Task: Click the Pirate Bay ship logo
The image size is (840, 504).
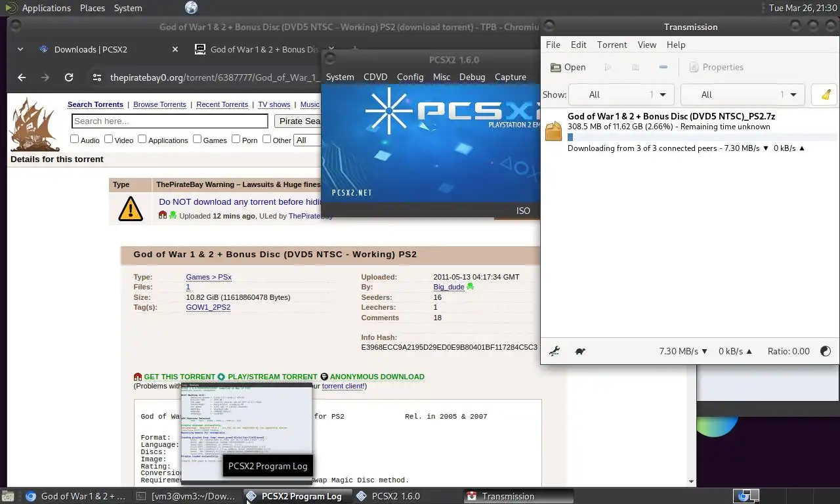Action: coord(35,123)
